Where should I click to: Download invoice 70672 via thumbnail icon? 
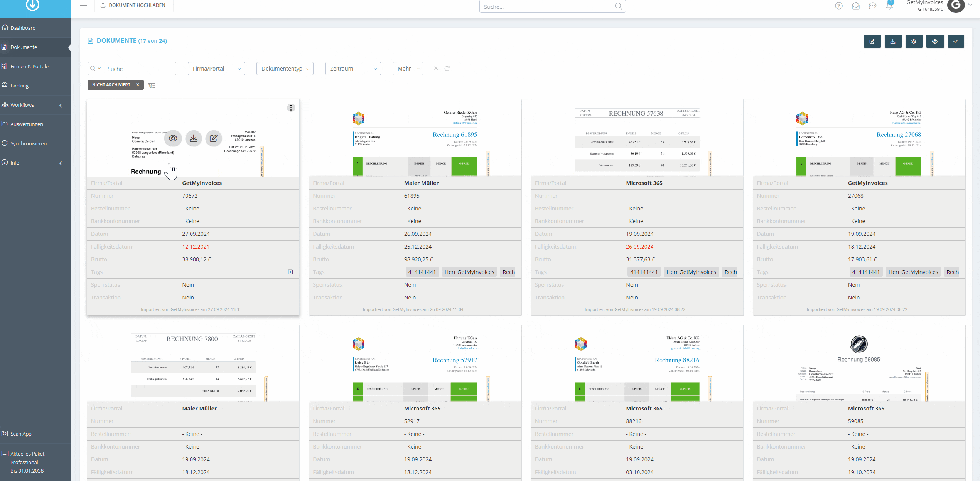pyautogui.click(x=194, y=138)
